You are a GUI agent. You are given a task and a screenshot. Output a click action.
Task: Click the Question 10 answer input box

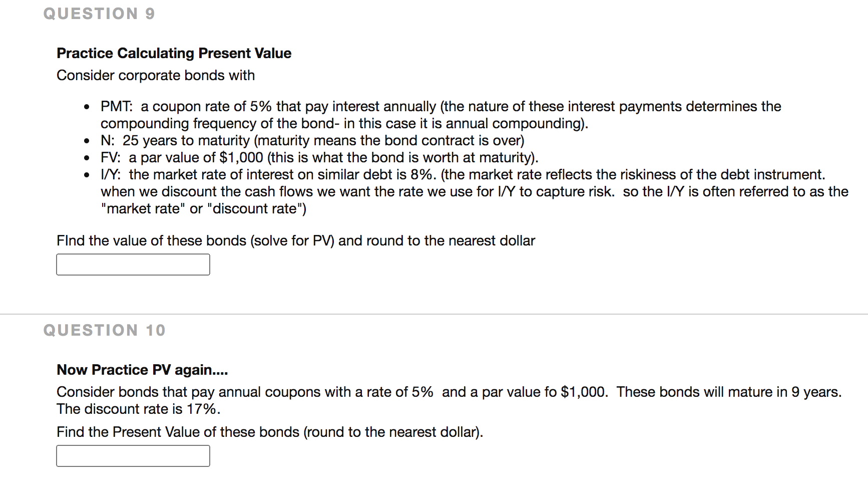133,456
